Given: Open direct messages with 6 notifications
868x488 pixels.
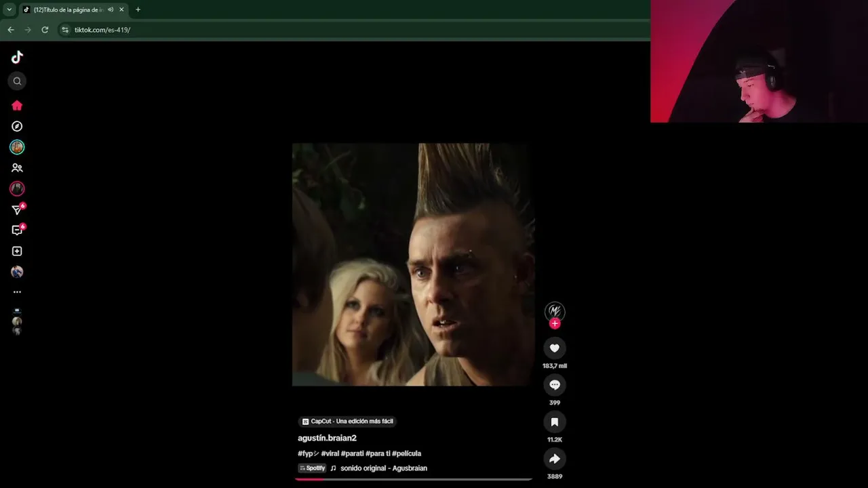Looking at the screenshot, I should click(x=18, y=209).
